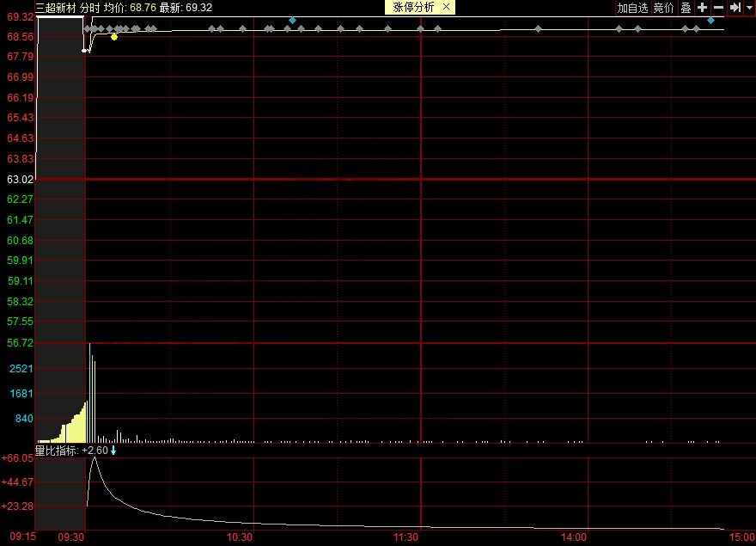Click the 叠 overlay icon button
The image size is (756, 546).
[686, 8]
